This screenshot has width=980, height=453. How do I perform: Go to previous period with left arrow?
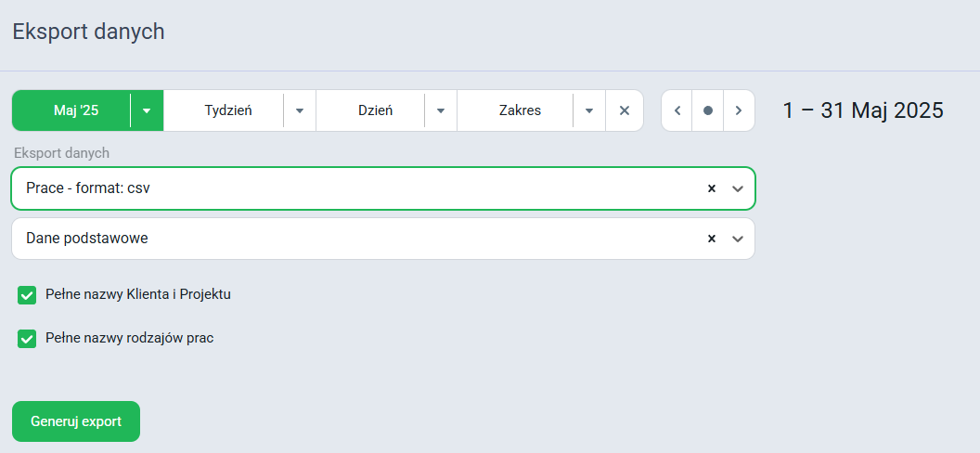click(x=677, y=110)
